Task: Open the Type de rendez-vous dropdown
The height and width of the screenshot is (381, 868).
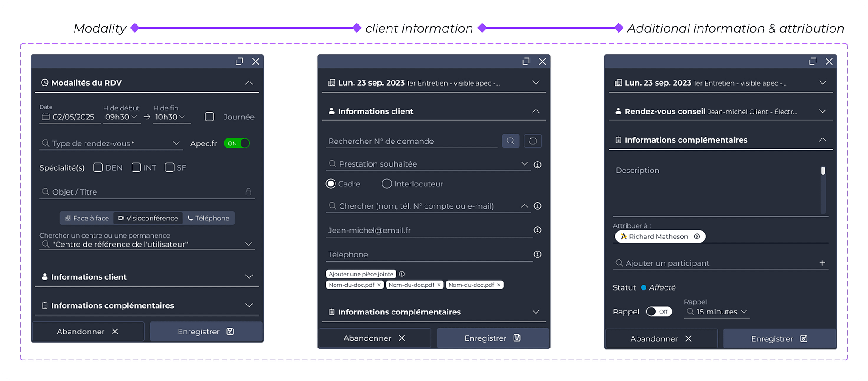Action: pyautogui.click(x=176, y=143)
